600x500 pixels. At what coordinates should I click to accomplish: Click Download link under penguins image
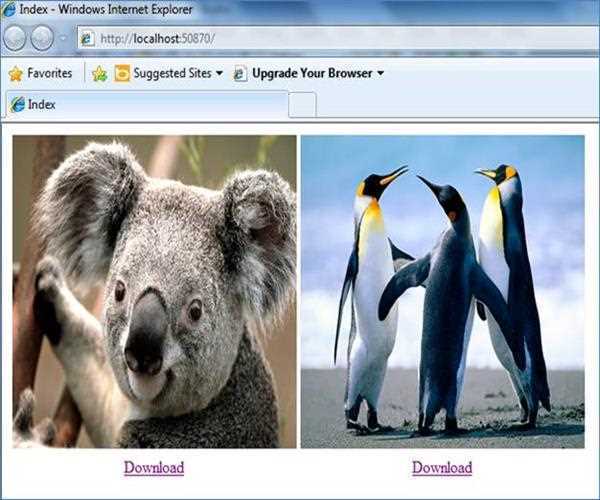[x=442, y=467]
